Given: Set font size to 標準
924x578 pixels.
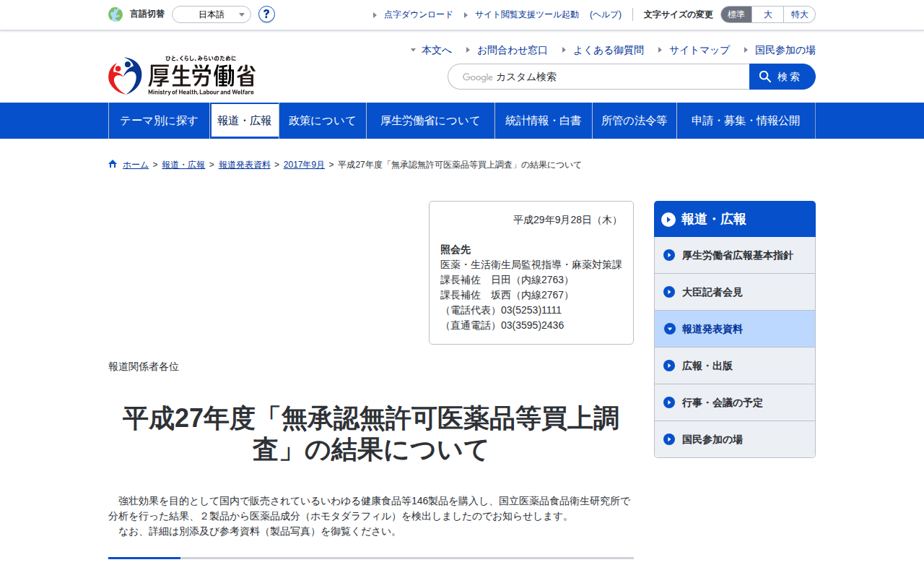Looking at the screenshot, I should pos(736,14).
